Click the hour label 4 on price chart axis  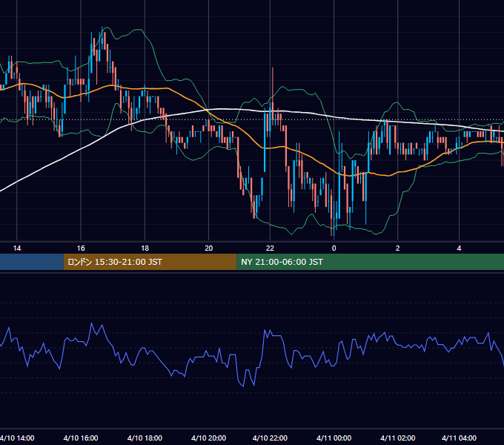[x=459, y=248]
